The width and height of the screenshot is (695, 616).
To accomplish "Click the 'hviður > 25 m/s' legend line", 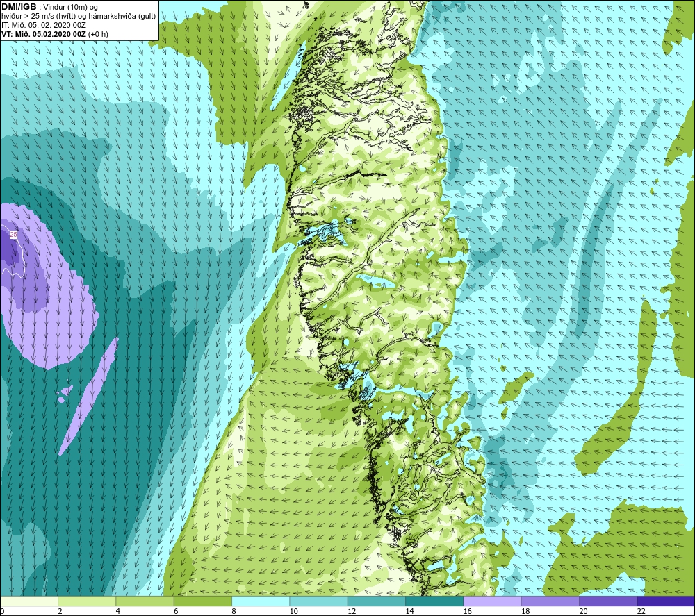I will tap(79, 16).
